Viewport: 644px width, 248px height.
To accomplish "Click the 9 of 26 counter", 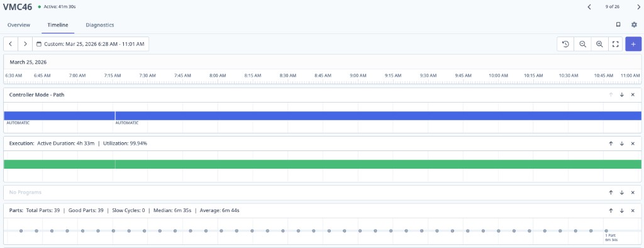I will [x=612, y=7].
